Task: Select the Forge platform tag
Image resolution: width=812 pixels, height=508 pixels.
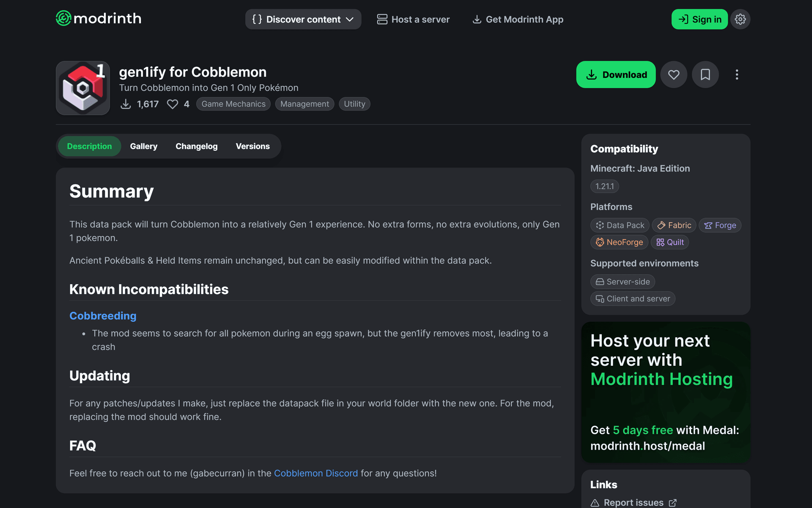Action: click(720, 225)
